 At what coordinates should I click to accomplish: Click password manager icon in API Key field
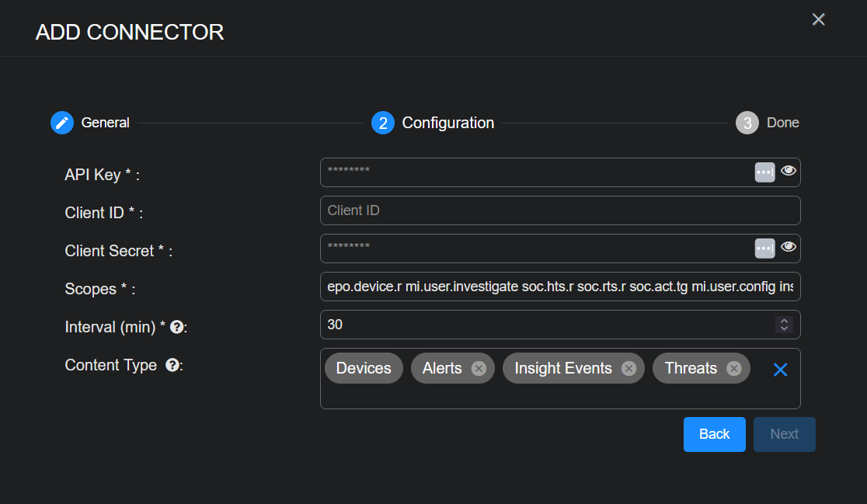pos(764,172)
